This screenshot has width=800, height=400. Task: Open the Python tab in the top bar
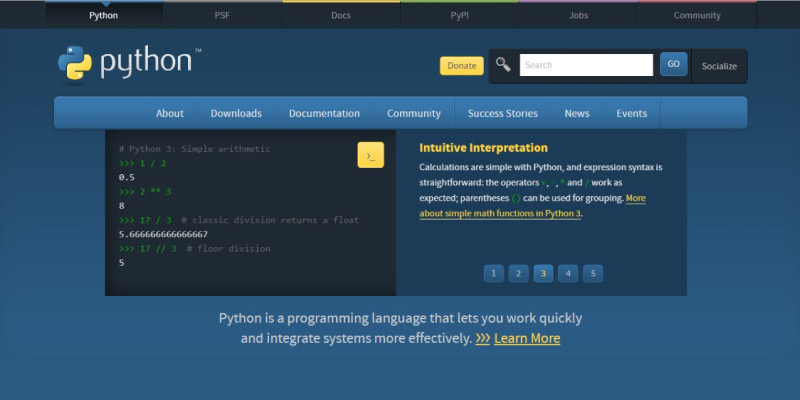104,15
